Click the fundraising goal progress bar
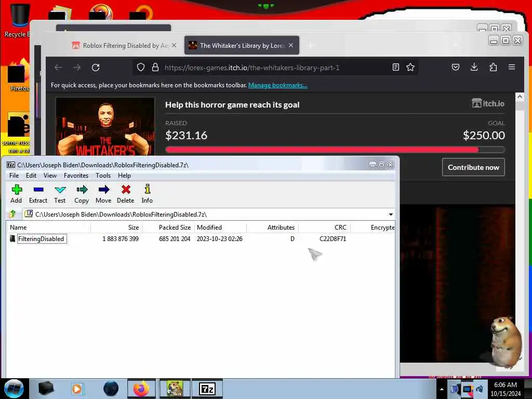Screen dimensions: 532x399 [x=335, y=150]
